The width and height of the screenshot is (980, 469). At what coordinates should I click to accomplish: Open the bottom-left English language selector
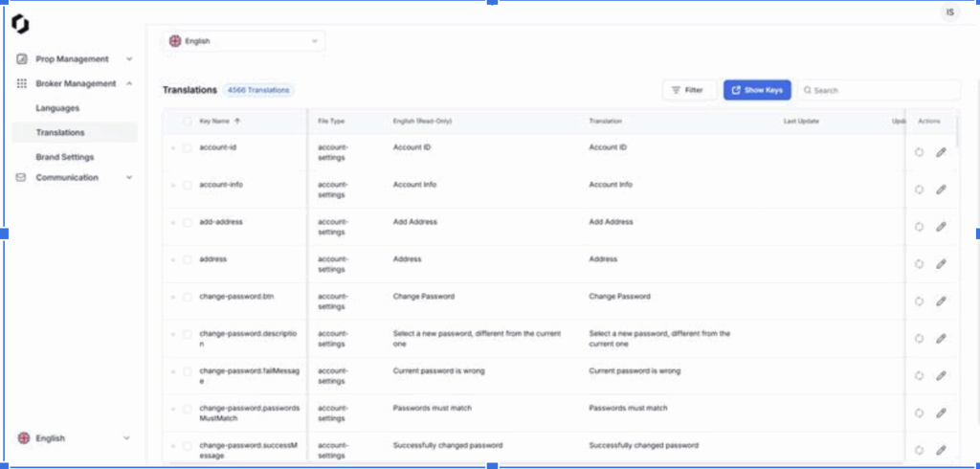pos(74,438)
